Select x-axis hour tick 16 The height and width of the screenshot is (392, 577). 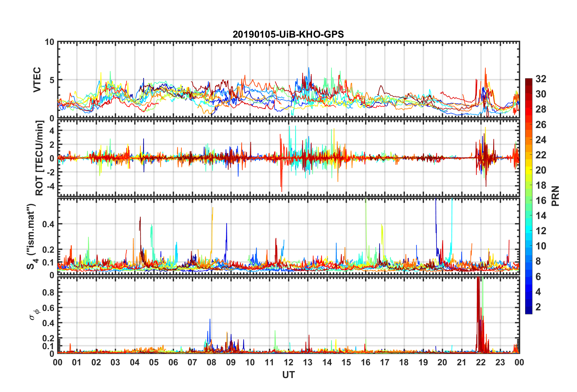point(366,362)
